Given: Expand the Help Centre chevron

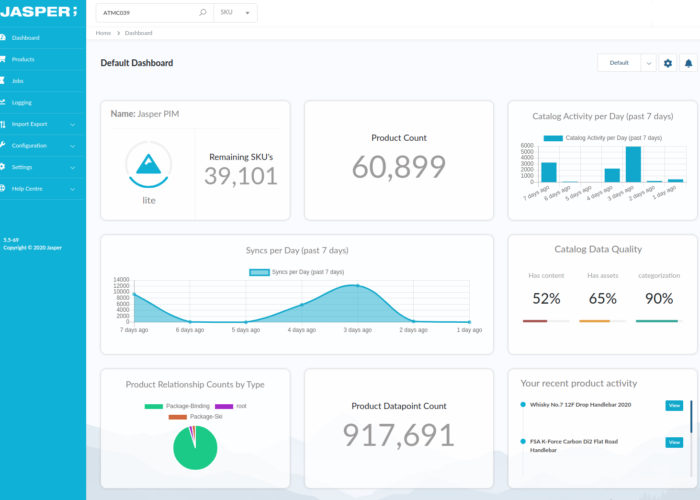Looking at the screenshot, I should pos(73,189).
